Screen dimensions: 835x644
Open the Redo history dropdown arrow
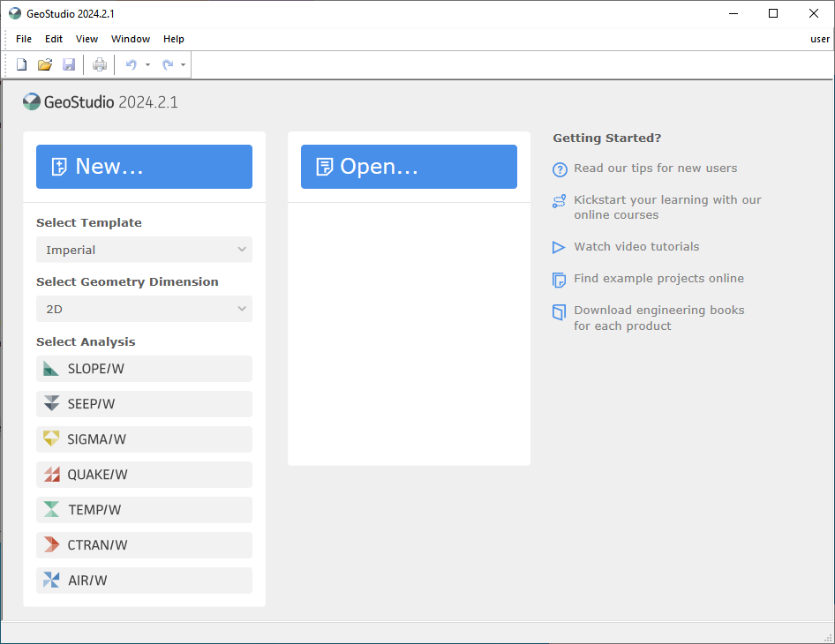coord(184,65)
